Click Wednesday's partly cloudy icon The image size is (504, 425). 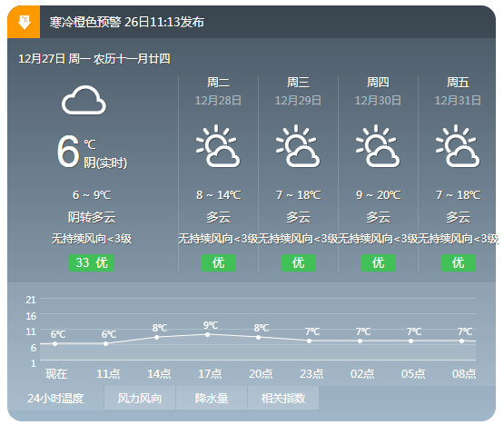pos(298,146)
